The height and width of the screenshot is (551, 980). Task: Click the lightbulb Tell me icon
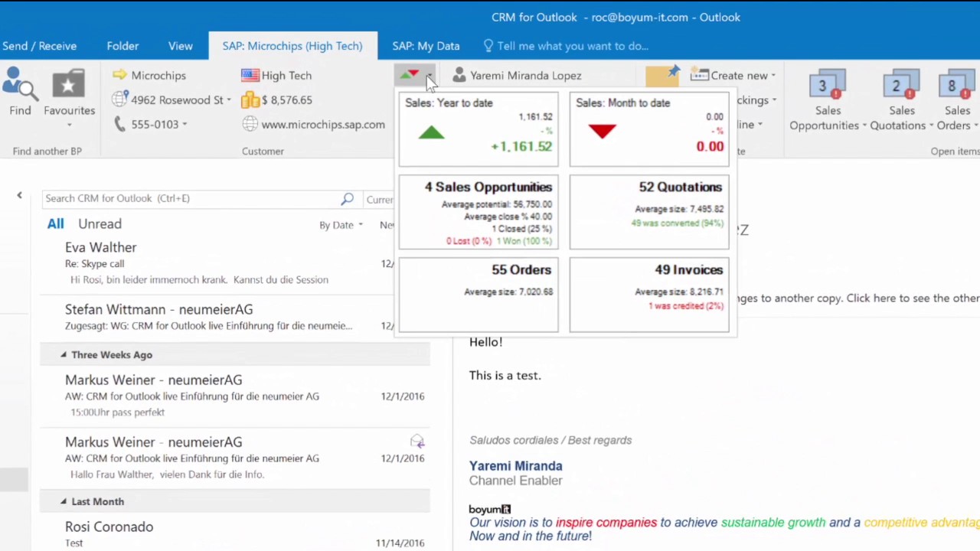pyautogui.click(x=488, y=46)
